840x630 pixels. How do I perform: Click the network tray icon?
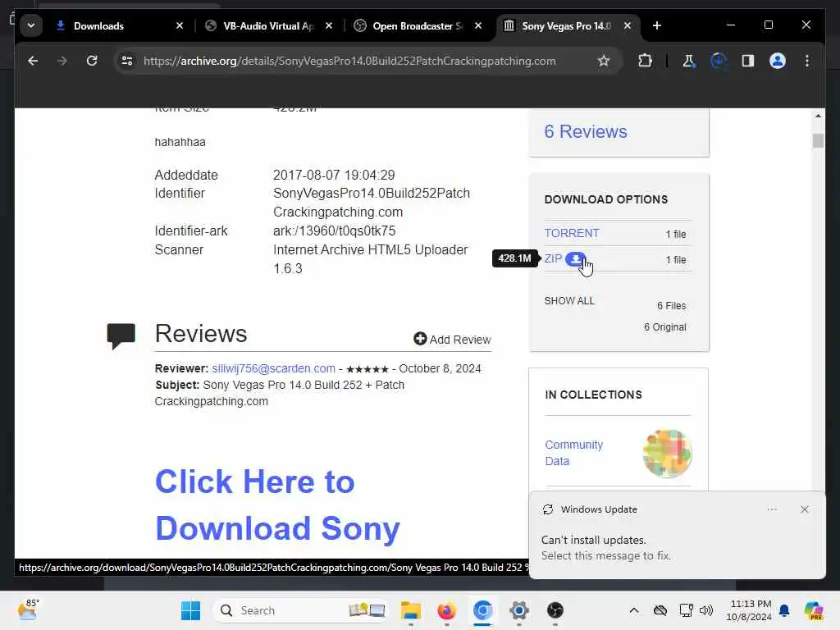pyautogui.click(x=686, y=610)
